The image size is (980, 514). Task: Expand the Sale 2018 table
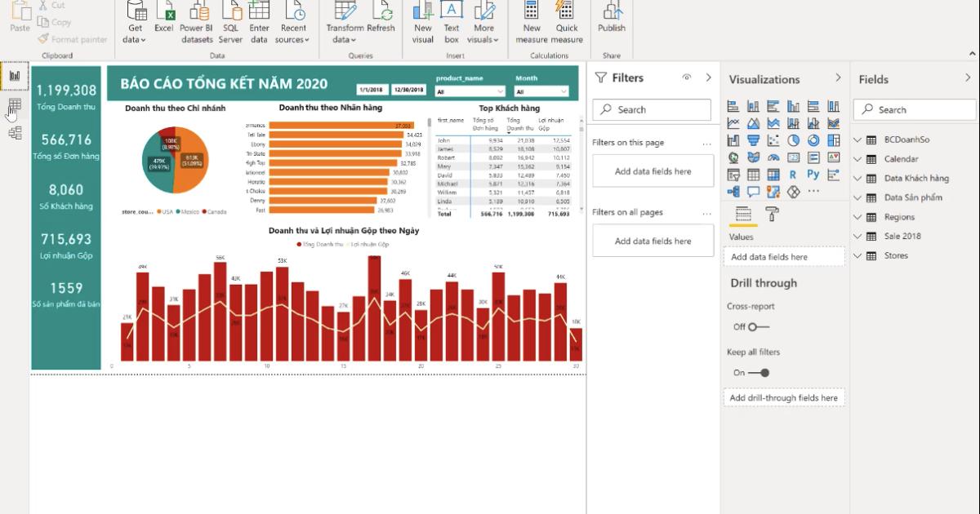pyautogui.click(x=858, y=237)
